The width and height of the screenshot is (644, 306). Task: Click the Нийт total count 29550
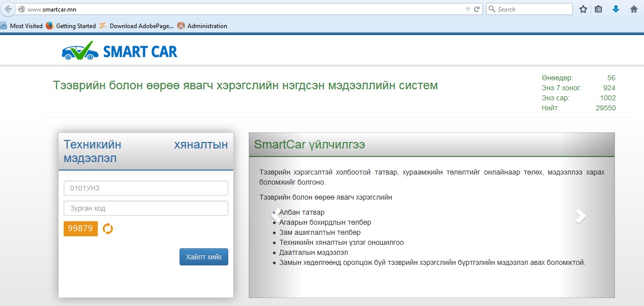(606, 108)
